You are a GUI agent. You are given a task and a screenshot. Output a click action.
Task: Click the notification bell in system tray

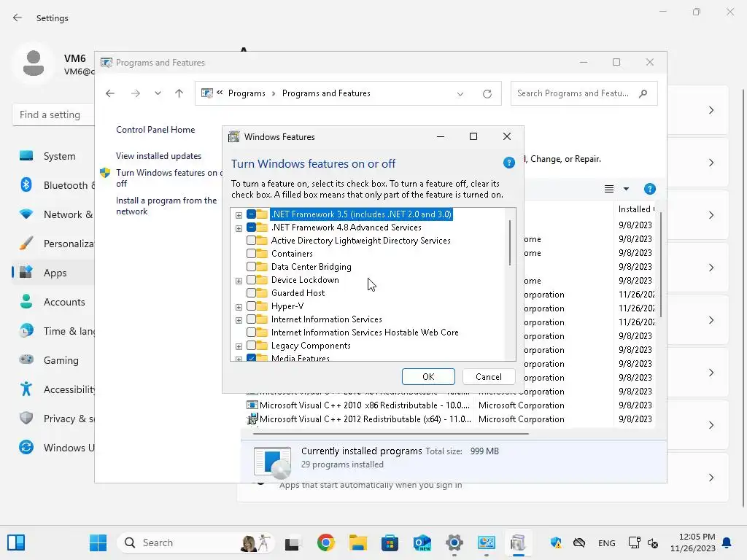click(727, 542)
